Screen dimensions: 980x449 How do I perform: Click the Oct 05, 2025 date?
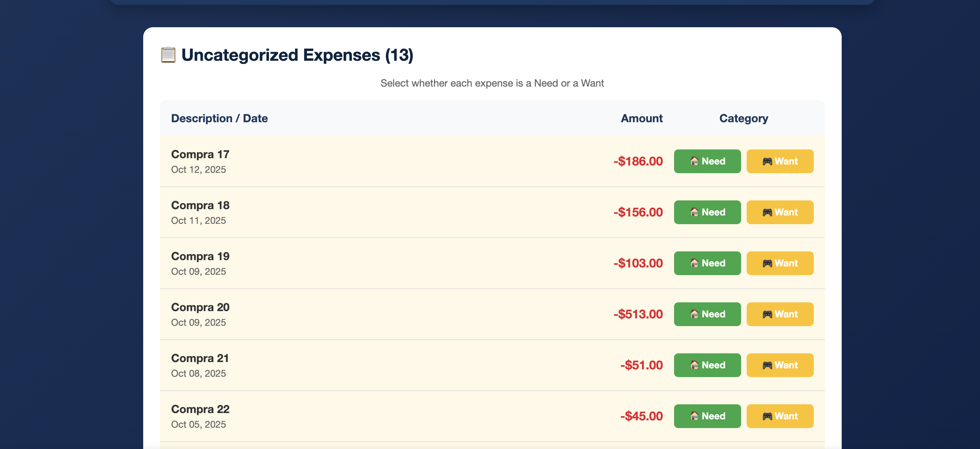[x=198, y=424]
